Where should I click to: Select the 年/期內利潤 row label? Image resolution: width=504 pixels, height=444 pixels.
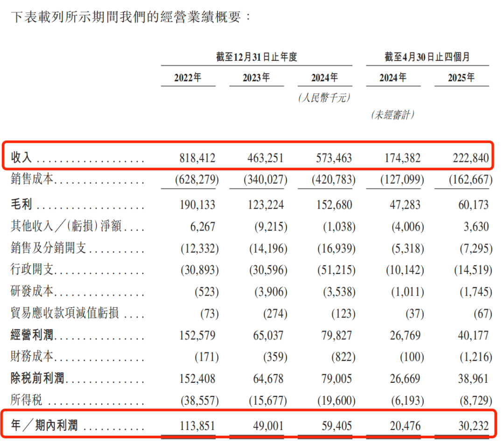point(44,425)
